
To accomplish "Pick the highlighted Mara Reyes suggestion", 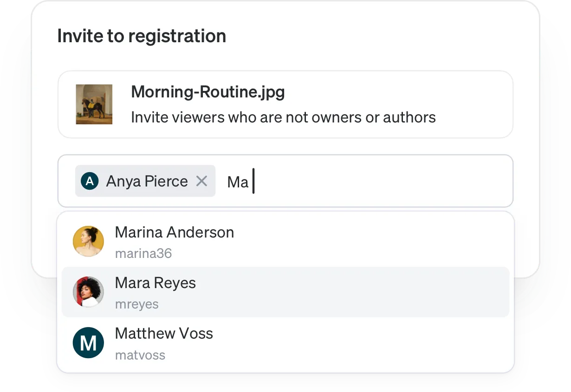I will click(x=285, y=292).
